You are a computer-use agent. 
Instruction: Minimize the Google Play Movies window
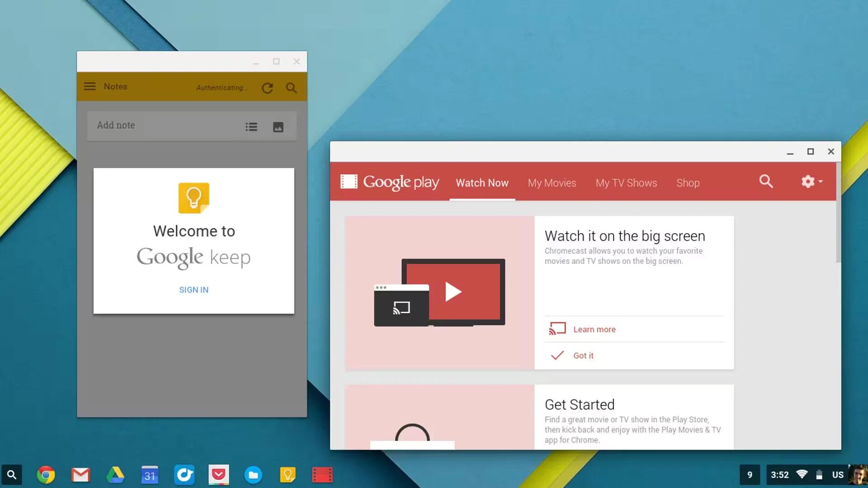790,152
